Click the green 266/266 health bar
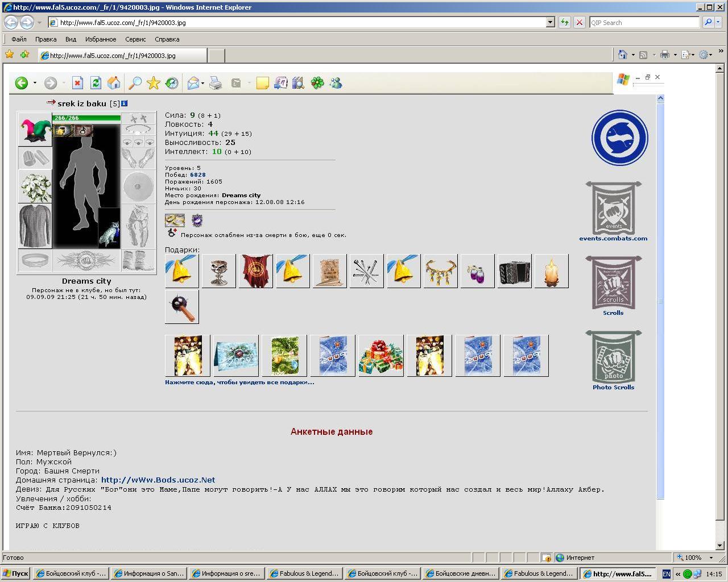 (86, 118)
